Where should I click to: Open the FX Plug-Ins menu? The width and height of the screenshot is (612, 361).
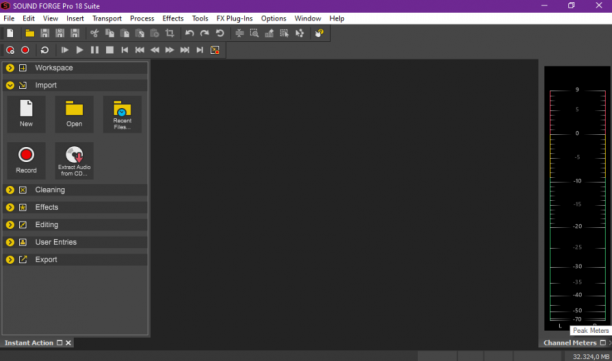[x=235, y=18]
